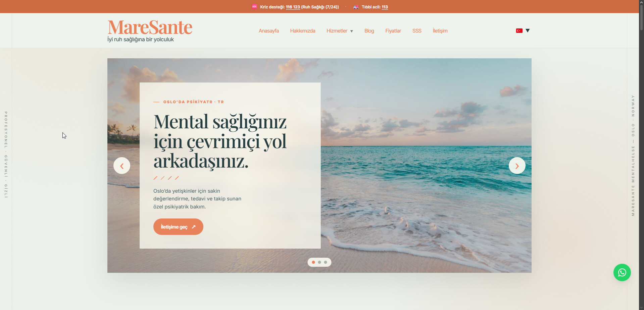Image resolution: width=644 pixels, height=310 pixels.
Task: Click the Turkish flag language icon
Action: click(x=519, y=30)
